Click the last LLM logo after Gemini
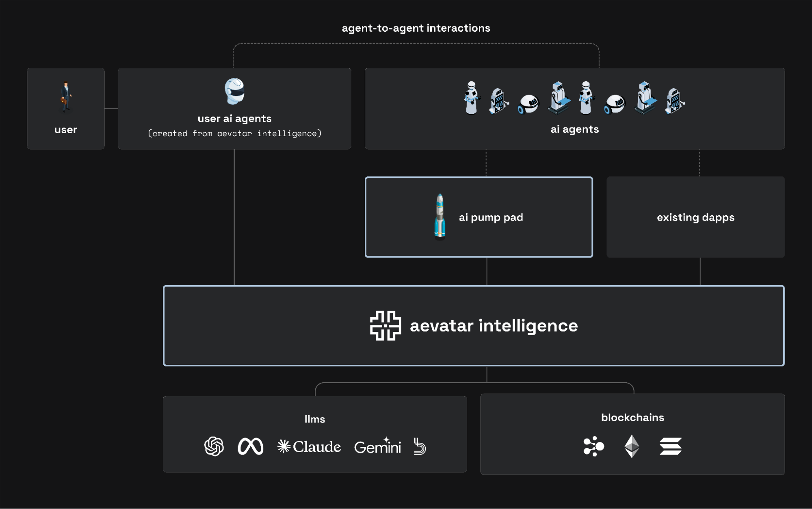 pyautogui.click(x=420, y=446)
